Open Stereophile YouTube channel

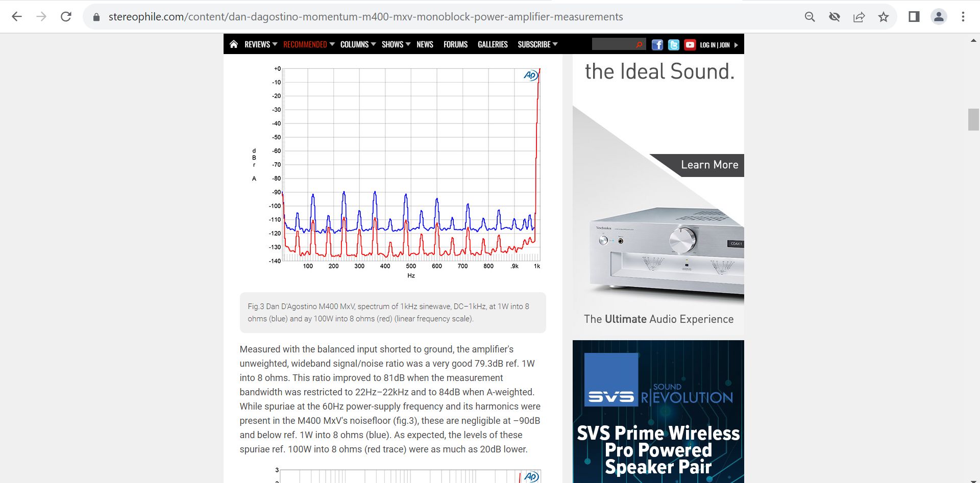pyautogui.click(x=690, y=45)
